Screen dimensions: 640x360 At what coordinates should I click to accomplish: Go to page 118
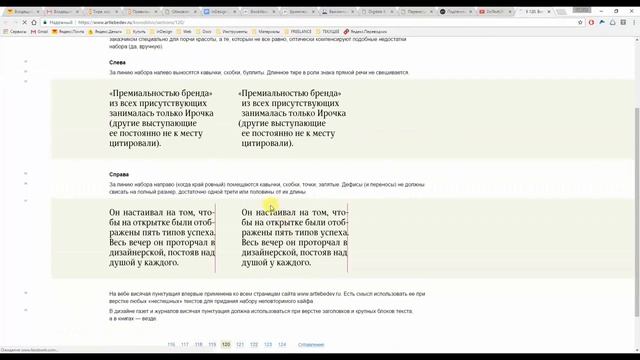198,344
